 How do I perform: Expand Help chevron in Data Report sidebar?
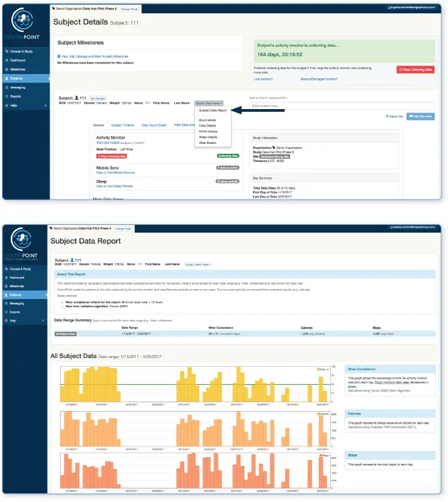coord(44,321)
